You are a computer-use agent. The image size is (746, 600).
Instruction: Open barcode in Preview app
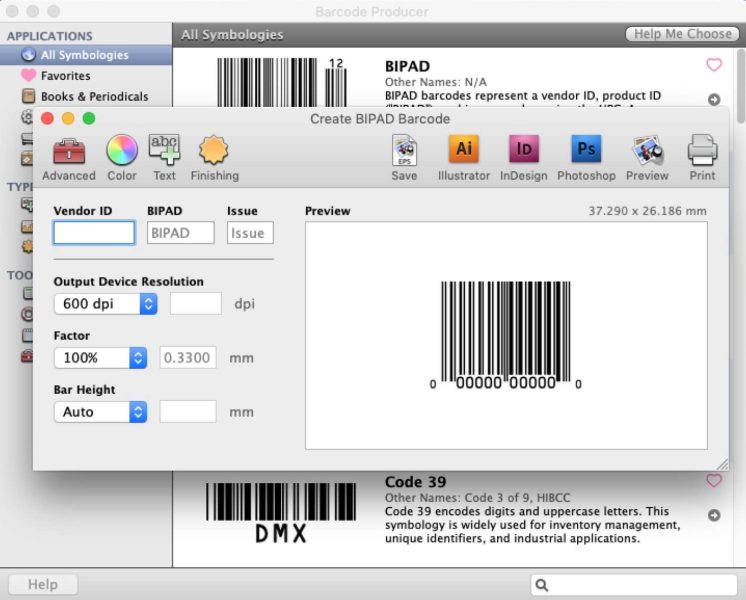(x=647, y=159)
